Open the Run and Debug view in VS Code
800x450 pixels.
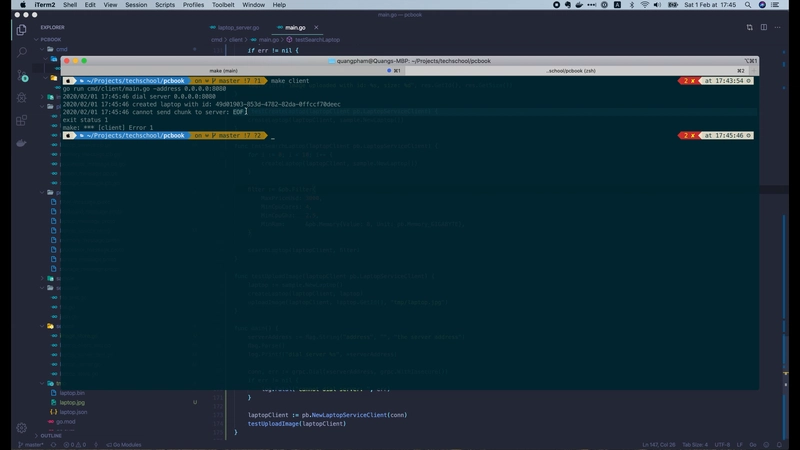click(x=21, y=97)
